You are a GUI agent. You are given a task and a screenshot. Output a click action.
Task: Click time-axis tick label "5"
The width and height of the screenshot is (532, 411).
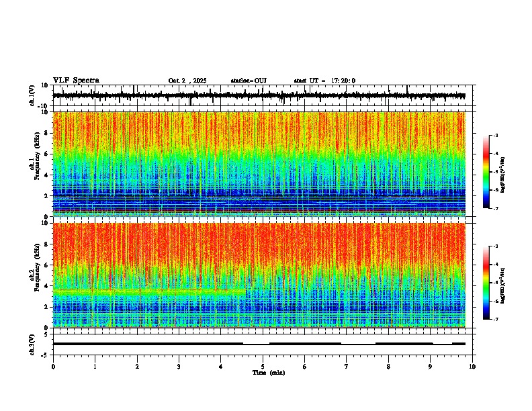pyautogui.click(x=263, y=367)
